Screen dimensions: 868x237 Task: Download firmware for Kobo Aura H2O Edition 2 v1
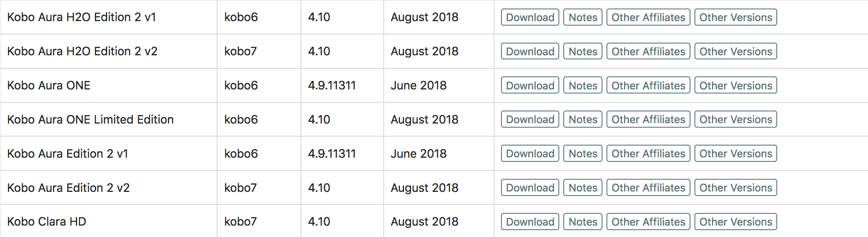click(530, 17)
